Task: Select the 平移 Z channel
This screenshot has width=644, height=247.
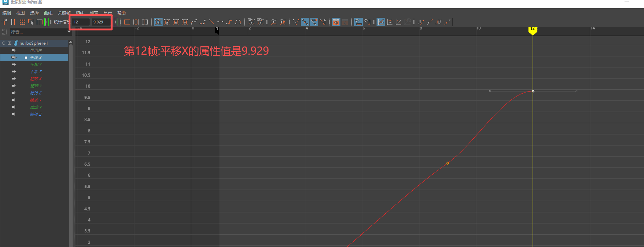Action: tap(36, 72)
